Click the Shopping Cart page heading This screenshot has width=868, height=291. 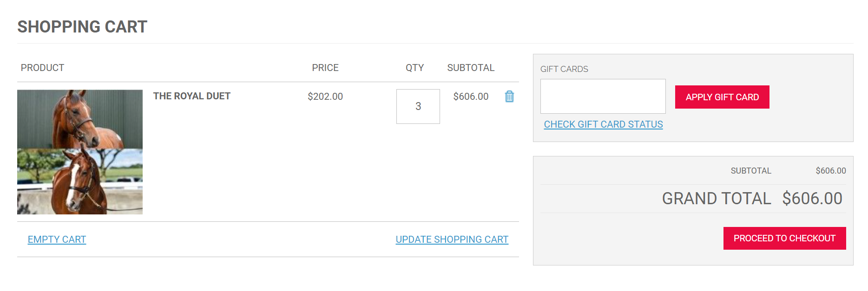point(82,27)
